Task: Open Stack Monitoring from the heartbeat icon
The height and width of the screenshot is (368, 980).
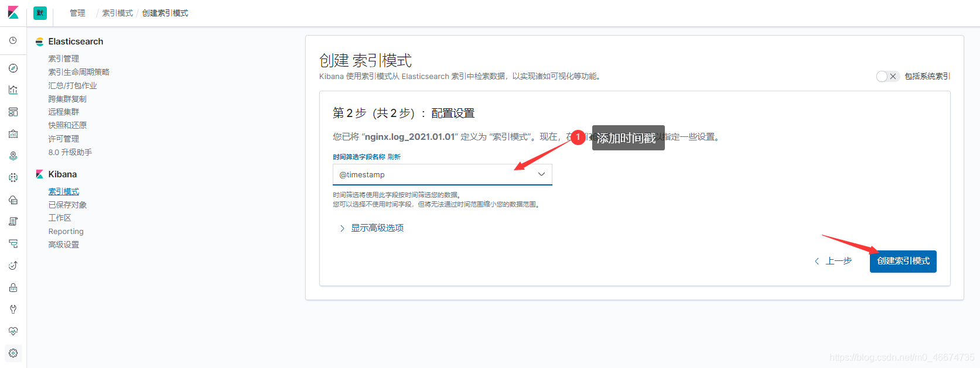Action: [x=13, y=331]
